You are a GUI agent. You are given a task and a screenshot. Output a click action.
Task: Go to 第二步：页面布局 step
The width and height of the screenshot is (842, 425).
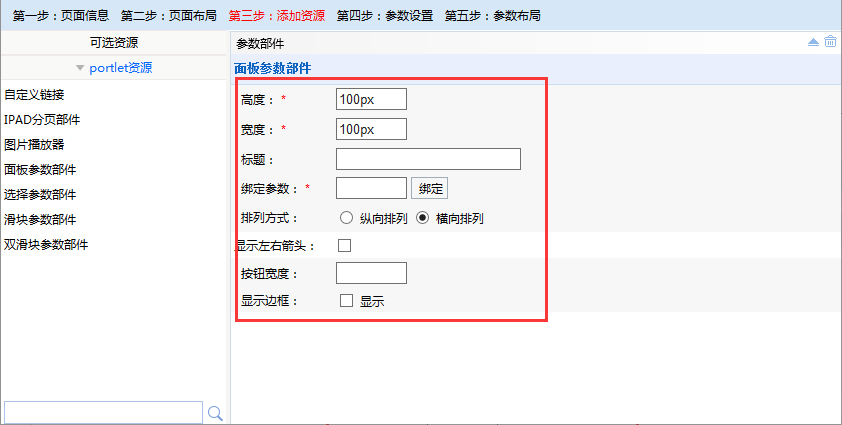[169, 16]
